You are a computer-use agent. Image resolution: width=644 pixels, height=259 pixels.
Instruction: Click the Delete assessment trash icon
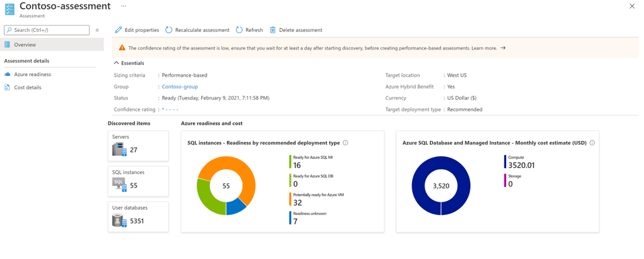[x=273, y=30]
